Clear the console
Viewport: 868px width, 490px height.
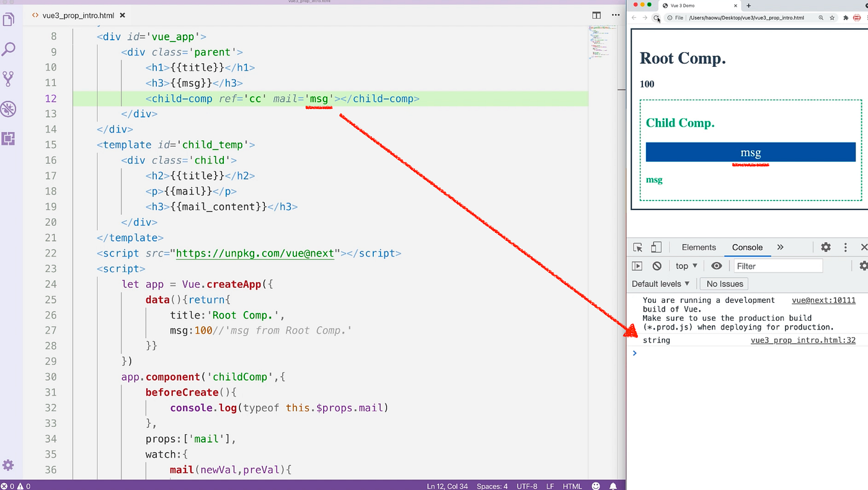(x=657, y=266)
